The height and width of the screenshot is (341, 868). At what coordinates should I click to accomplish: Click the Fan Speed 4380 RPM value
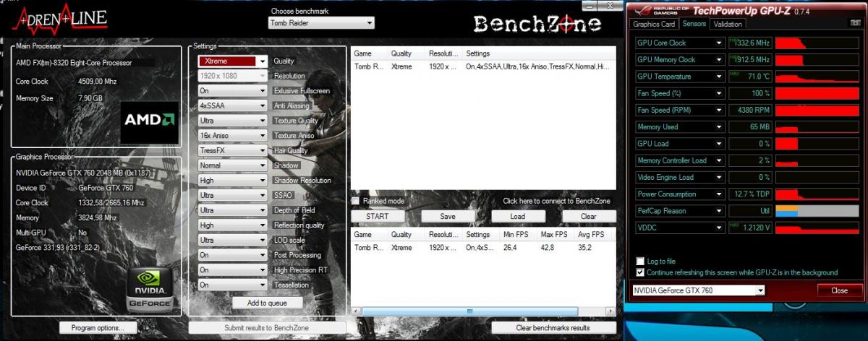pos(749,110)
